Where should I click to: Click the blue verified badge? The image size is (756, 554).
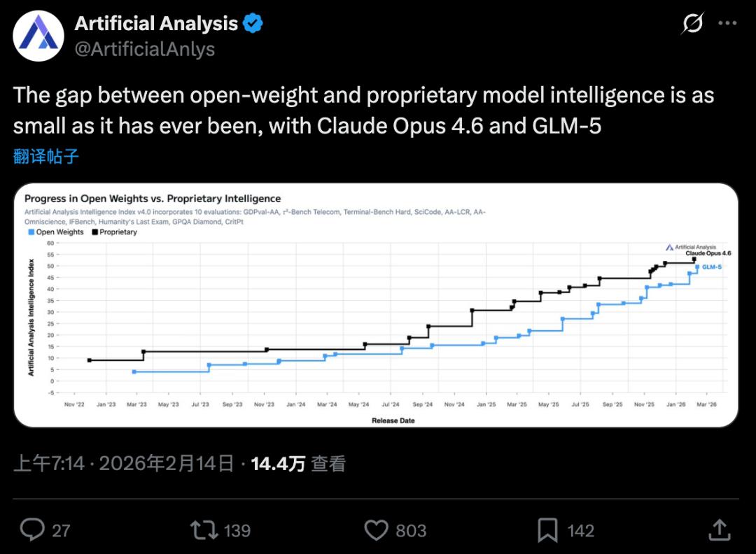tap(253, 24)
